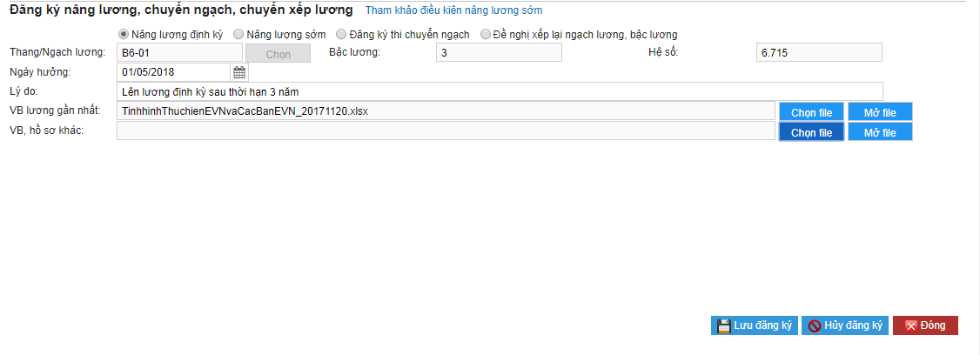Open the calendar picker for Ngày hưởng
Image resolution: width=980 pixels, height=355 pixels.
point(239,72)
